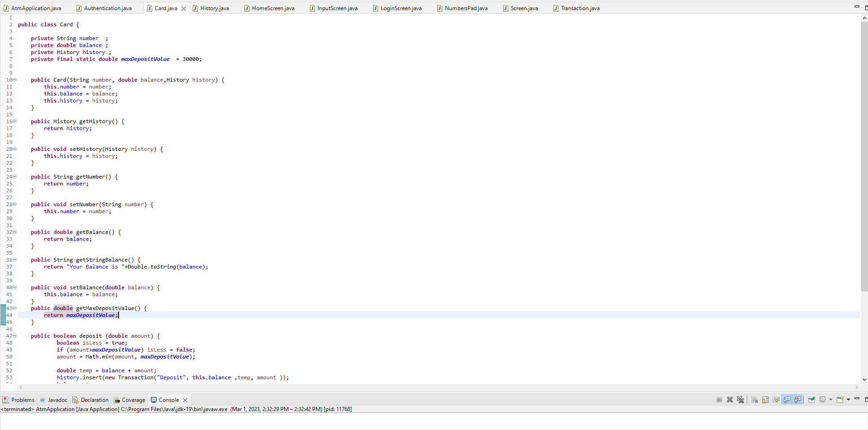This screenshot has width=868, height=430.
Task: Click line number 44 in the gutter
Action: tap(9, 315)
